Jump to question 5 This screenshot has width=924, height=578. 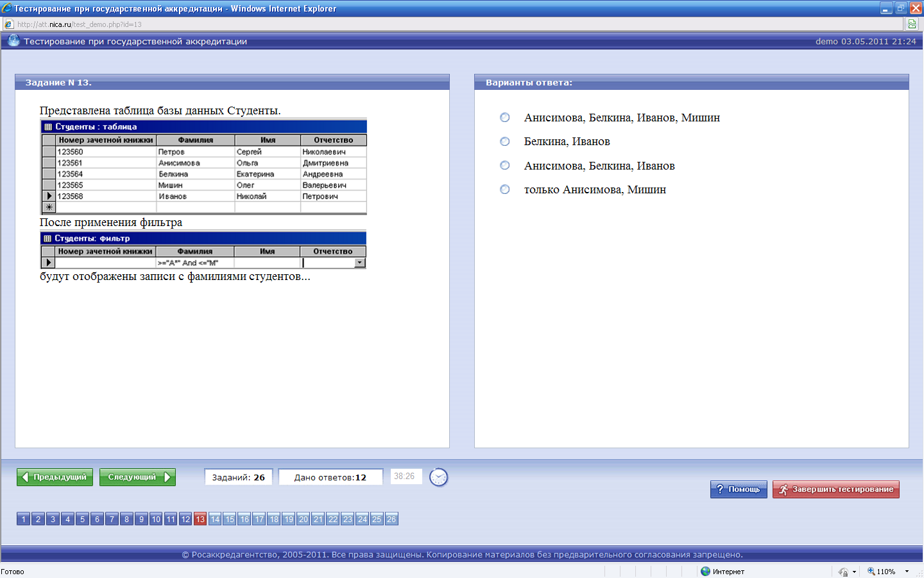[83, 519]
